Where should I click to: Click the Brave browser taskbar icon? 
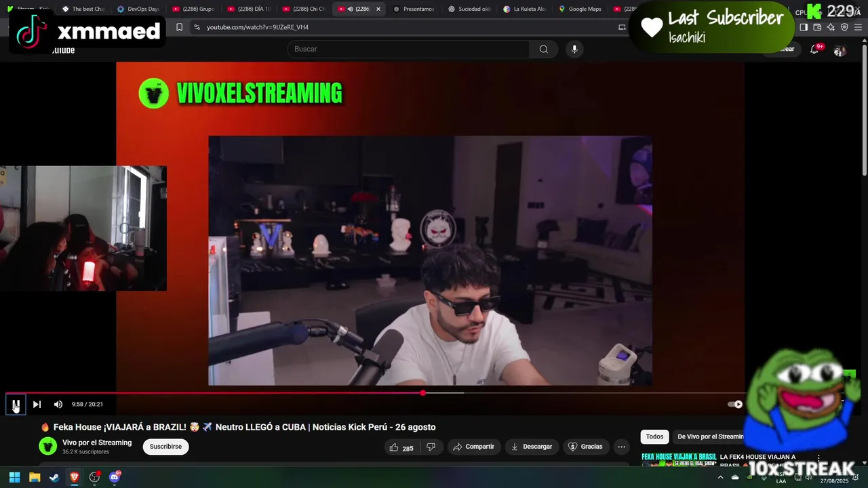[x=75, y=477]
